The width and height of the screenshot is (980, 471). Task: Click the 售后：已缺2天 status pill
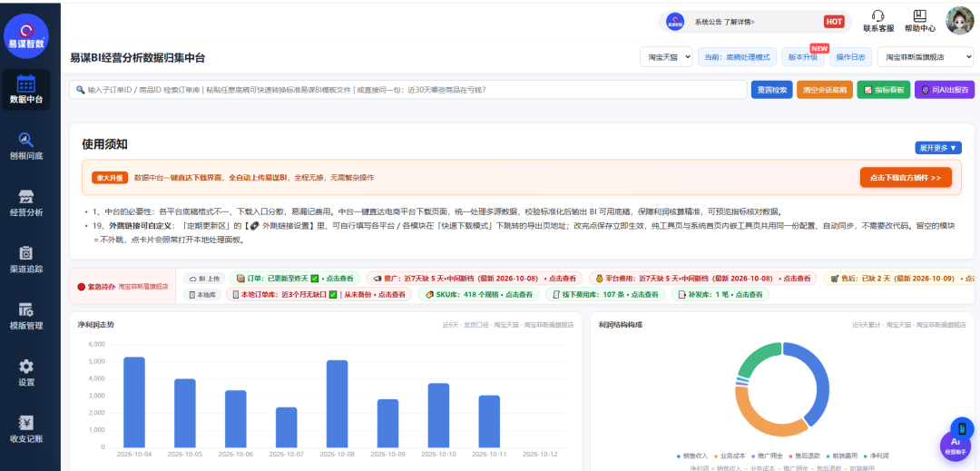click(898, 279)
